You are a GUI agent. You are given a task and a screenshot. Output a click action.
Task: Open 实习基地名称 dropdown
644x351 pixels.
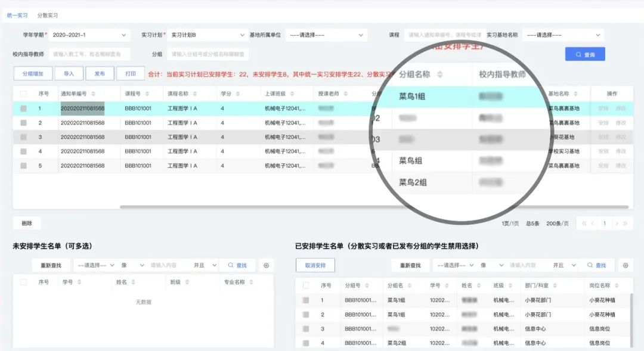click(563, 35)
